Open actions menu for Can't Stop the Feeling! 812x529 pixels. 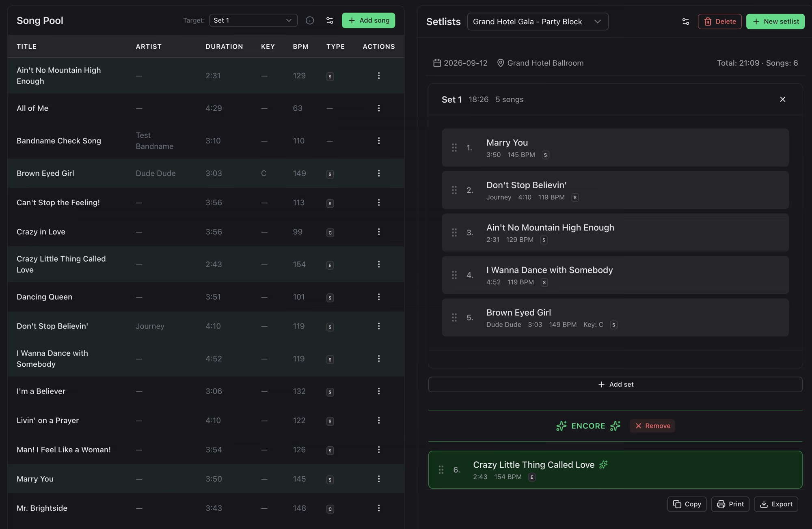pos(379,202)
